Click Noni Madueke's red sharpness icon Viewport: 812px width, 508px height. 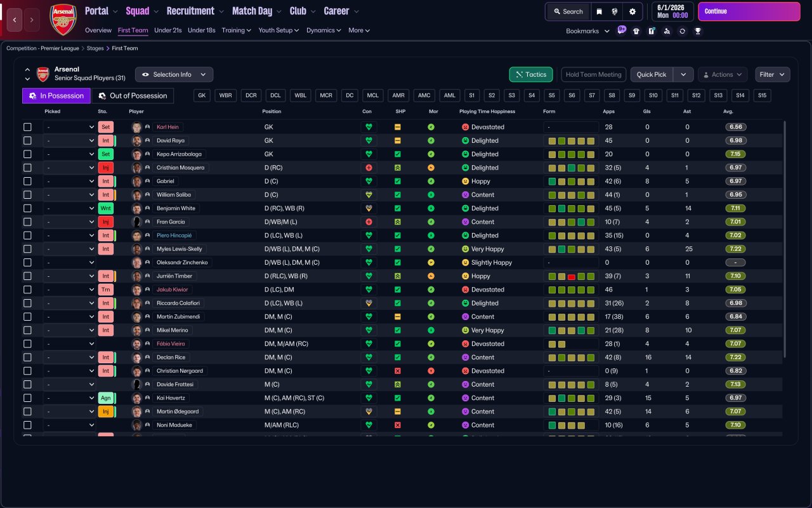click(398, 425)
